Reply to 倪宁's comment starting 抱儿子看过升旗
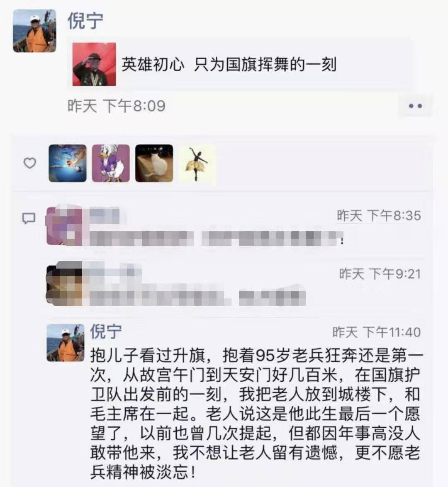448x487 pixels. 256,413
